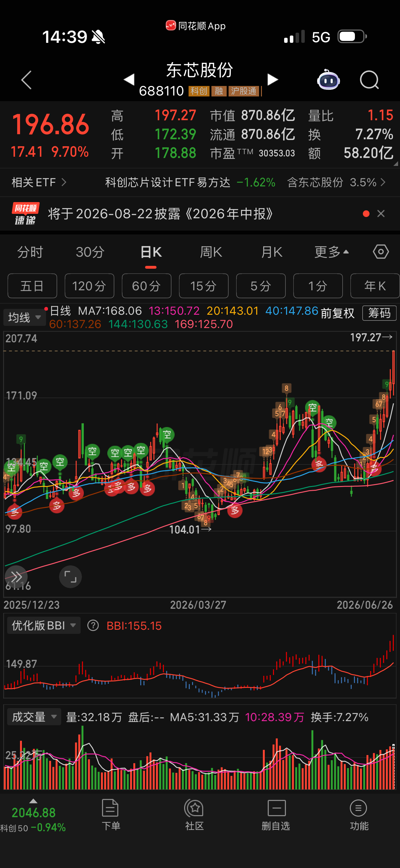This screenshot has height=868, width=400.
Task: Switch to 分时 chart tab
Action: (x=30, y=252)
